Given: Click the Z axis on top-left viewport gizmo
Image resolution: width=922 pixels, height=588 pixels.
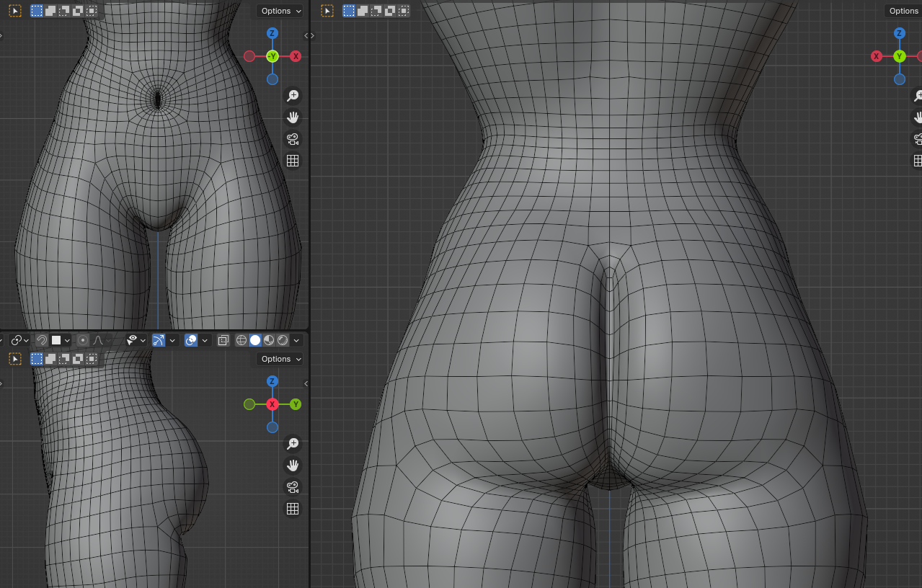Looking at the screenshot, I should (272, 33).
